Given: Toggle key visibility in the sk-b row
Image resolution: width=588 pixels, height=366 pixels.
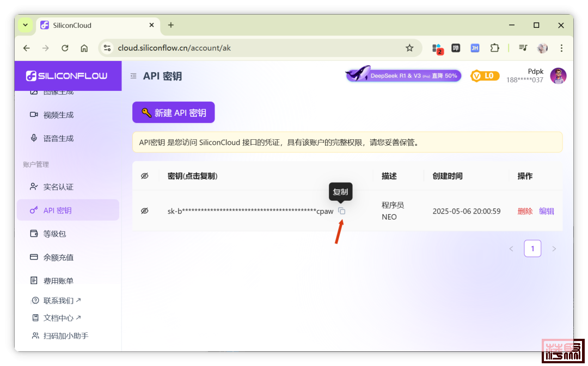Looking at the screenshot, I should [145, 211].
